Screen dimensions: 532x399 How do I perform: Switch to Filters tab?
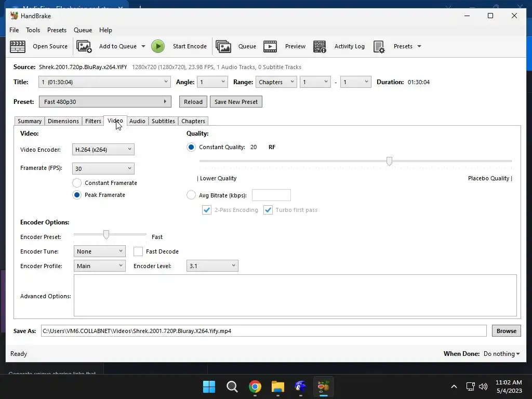(93, 121)
